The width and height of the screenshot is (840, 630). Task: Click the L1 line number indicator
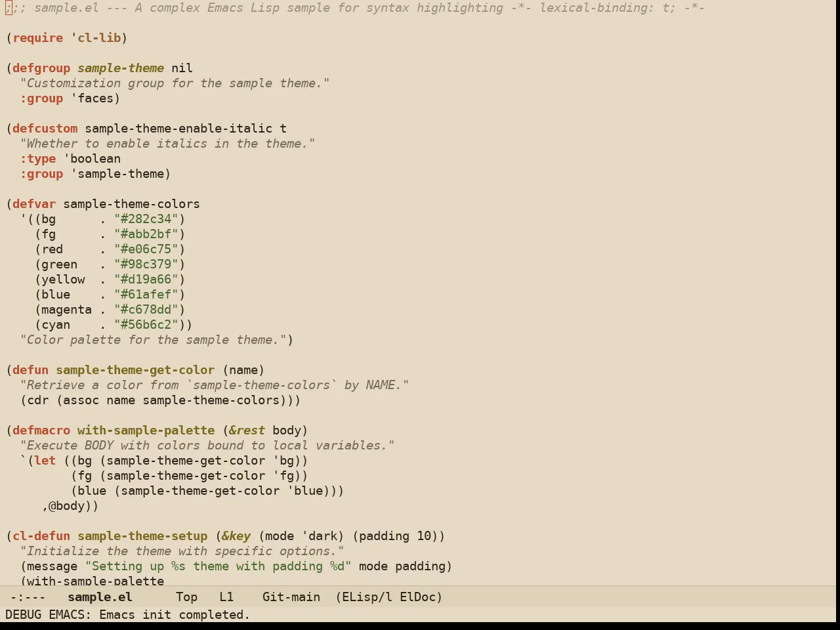click(x=226, y=597)
